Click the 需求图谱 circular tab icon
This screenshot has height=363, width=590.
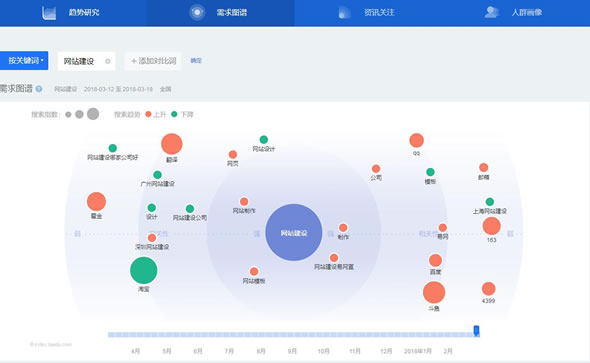tap(197, 12)
